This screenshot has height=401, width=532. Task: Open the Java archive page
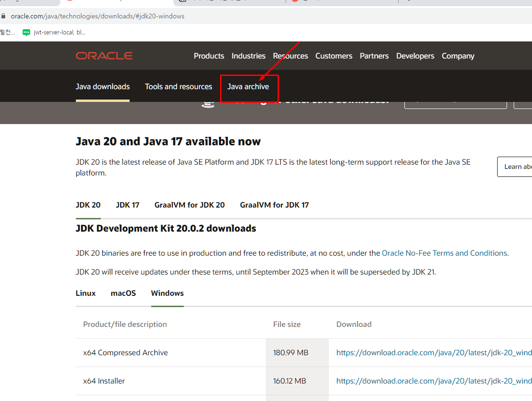pos(248,87)
